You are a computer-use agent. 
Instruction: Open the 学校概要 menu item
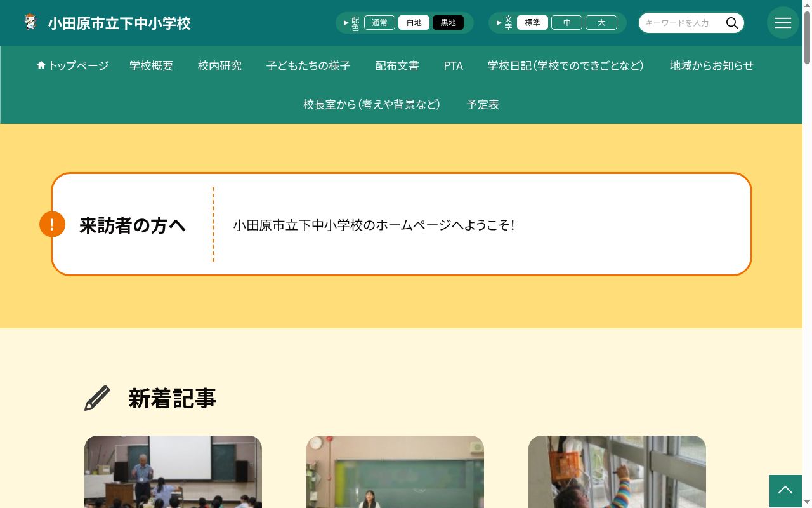[152, 65]
